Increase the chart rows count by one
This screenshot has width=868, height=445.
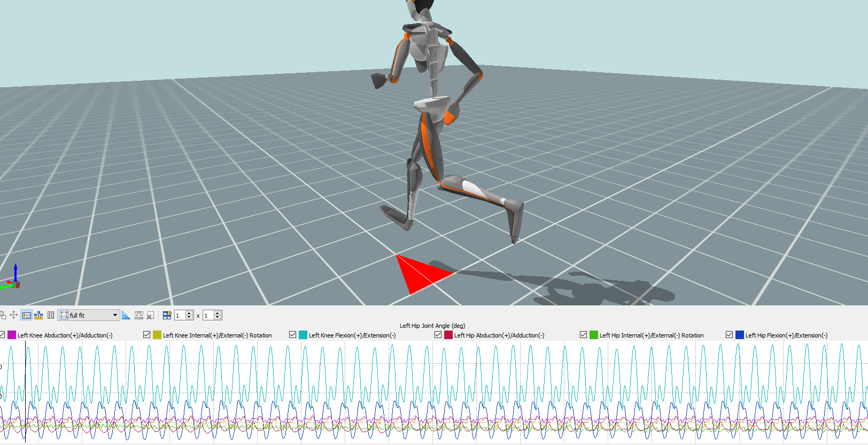point(189,313)
